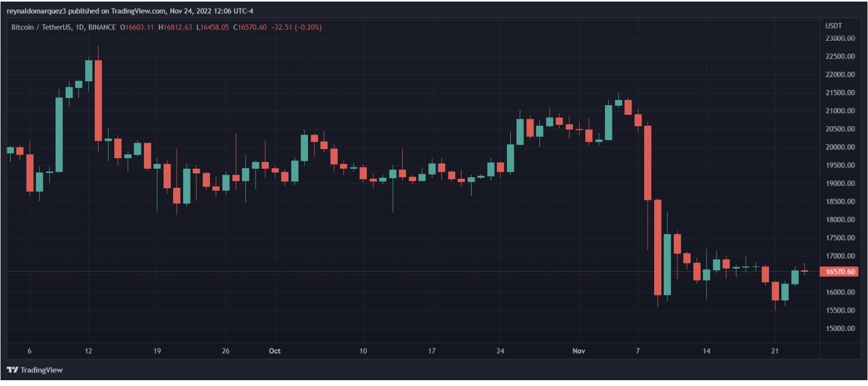Click the 18000.00 price axis label
The height and width of the screenshot is (386, 868).
(840, 220)
